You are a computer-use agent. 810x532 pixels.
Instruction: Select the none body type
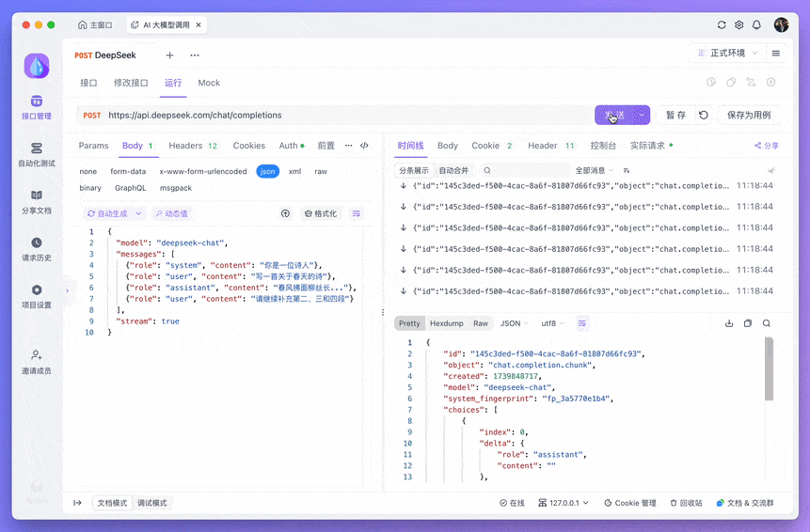pyautogui.click(x=88, y=171)
